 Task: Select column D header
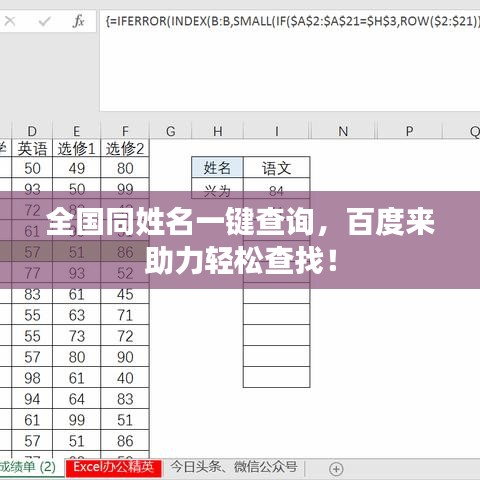coord(32,131)
